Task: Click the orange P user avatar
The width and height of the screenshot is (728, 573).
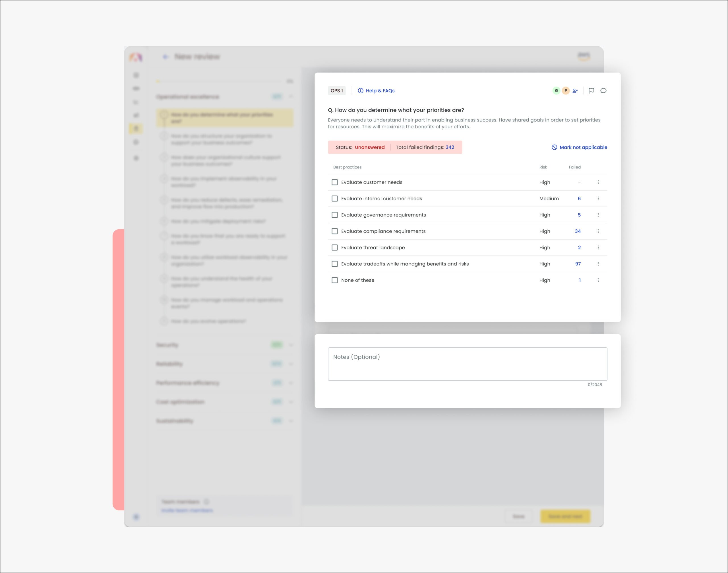Action: click(566, 90)
